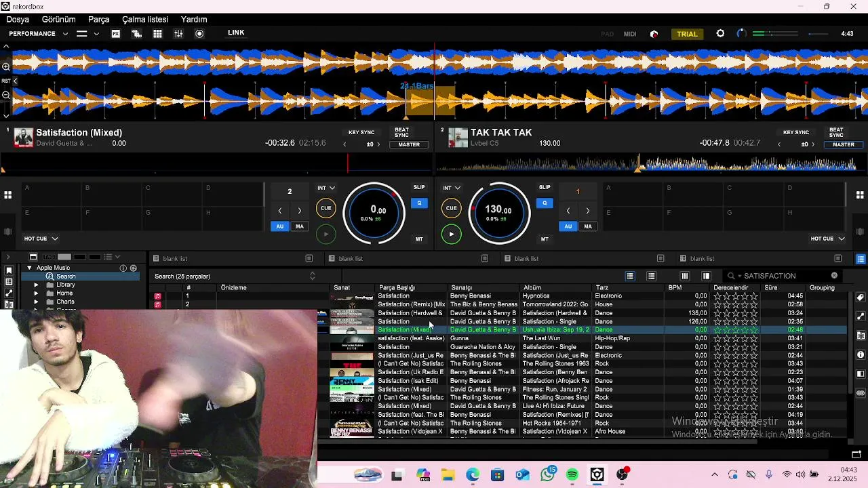Expand the Charts tree folder
868x488 pixels.
click(36, 302)
